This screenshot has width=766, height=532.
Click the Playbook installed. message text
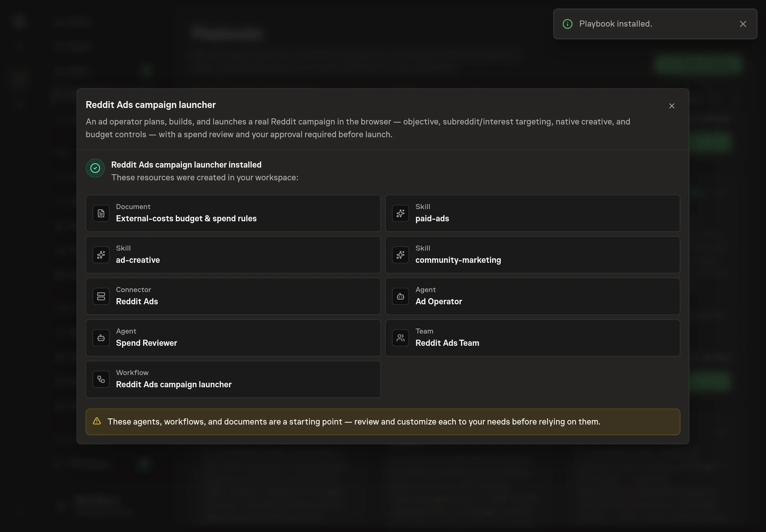tap(616, 24)
